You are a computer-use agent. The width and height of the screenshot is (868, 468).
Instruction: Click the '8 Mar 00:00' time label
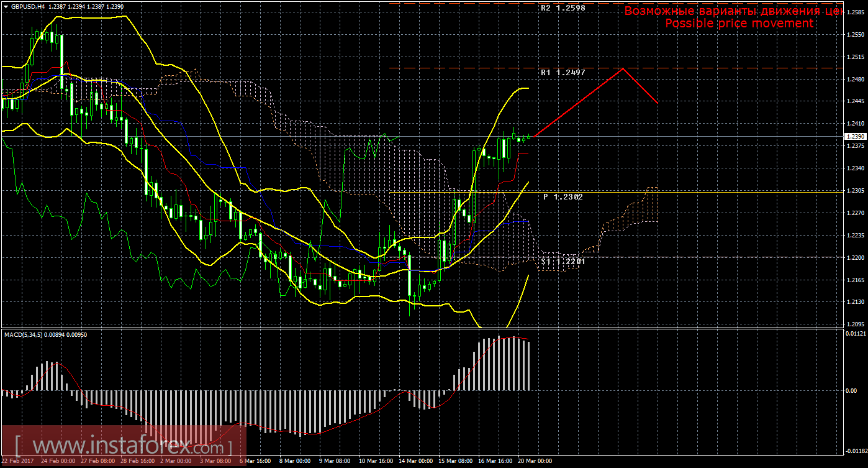(x=295, y=462)
